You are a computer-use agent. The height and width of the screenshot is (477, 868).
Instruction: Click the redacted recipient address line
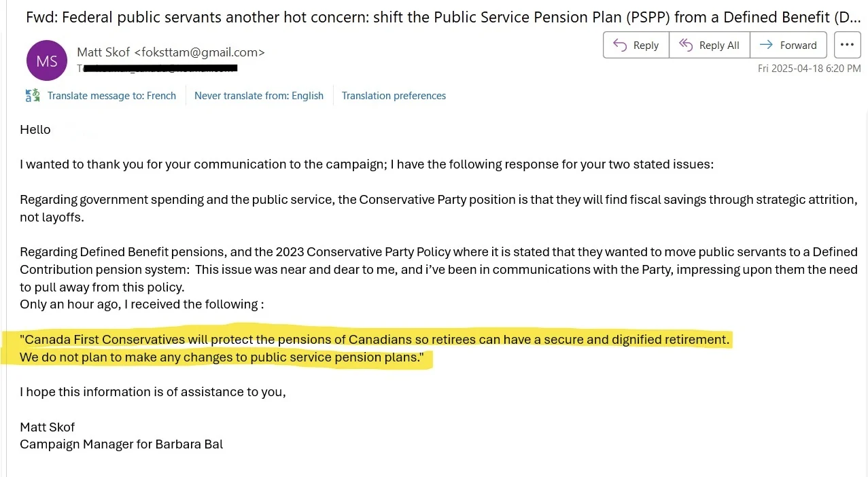tap(157, 68)
